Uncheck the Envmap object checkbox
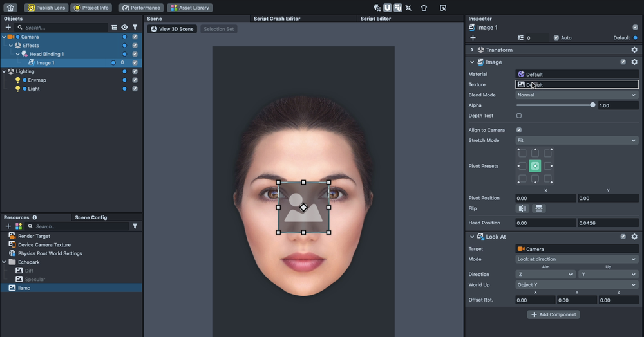This screenshot has width=644, height=337. click(135, 80)
